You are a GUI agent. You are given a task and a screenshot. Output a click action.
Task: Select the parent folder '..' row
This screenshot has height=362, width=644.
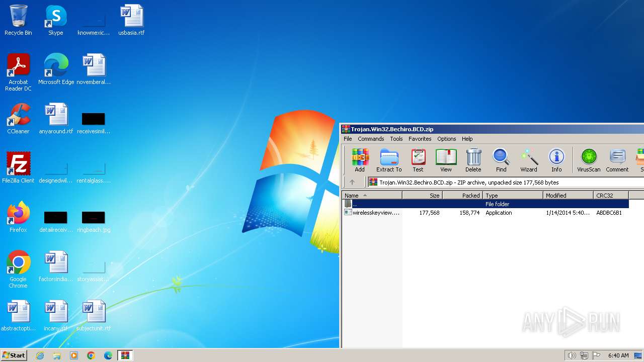pyautogui.click(x=486, y=204)
